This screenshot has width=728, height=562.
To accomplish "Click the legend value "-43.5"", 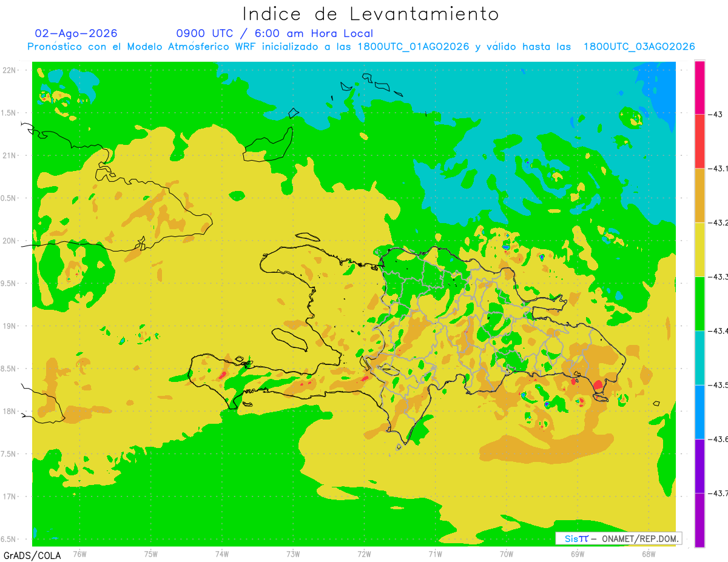I will pos(718,385).
